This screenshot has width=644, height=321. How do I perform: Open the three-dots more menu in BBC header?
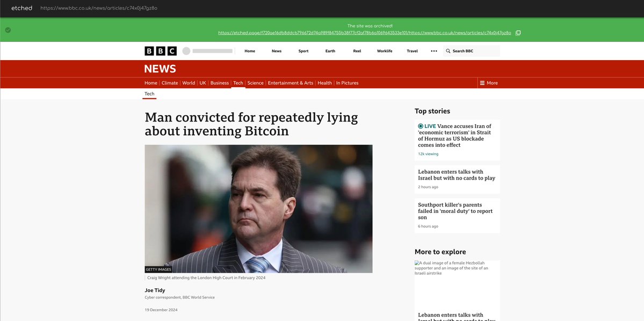[x=433, y=51]
